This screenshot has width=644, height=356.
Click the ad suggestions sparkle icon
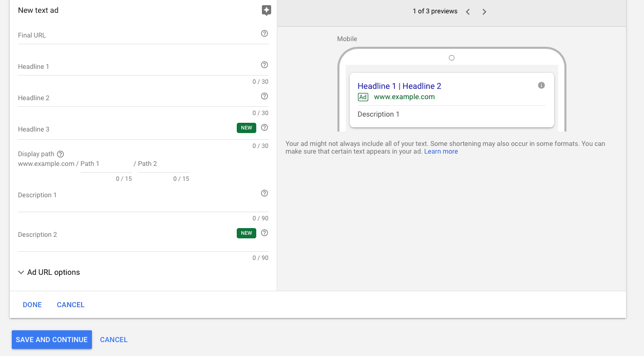[266, 10]
